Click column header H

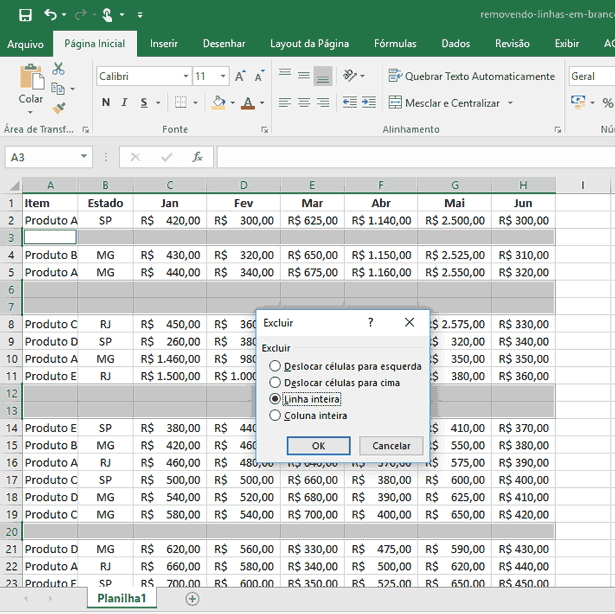[x=523, y=185]
